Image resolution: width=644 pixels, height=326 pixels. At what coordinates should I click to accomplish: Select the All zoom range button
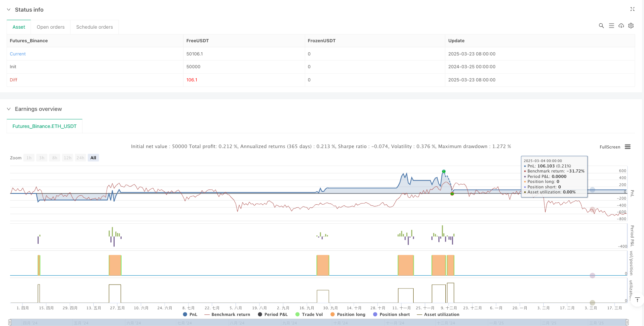point(93,158)
